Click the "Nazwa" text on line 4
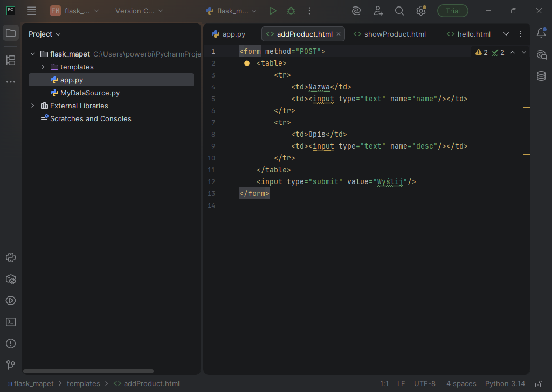Image resolution: width=552 pixels, height=392 pixels. pos(319,87)
